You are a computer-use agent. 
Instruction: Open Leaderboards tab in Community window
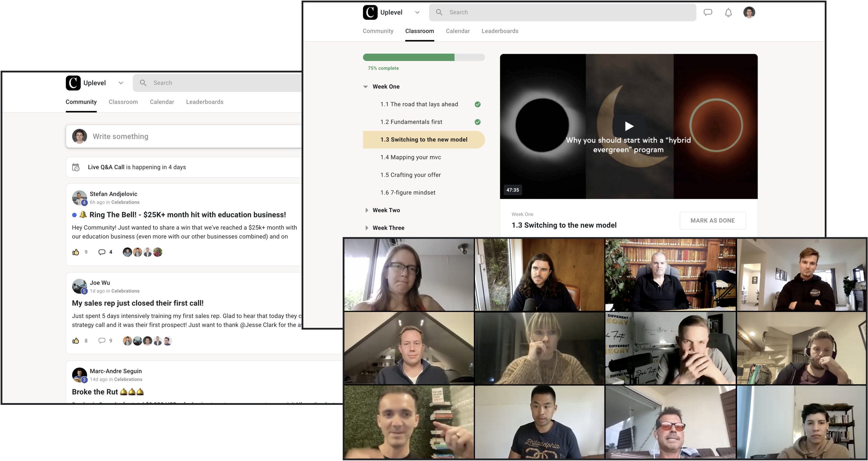[x=204, y=102]
